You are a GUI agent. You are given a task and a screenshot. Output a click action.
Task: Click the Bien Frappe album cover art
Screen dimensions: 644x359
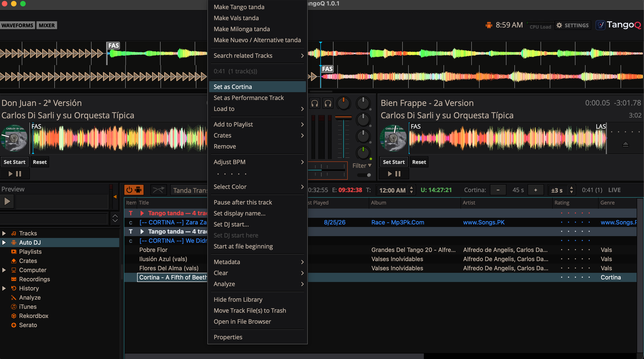[x=393, y=138]
